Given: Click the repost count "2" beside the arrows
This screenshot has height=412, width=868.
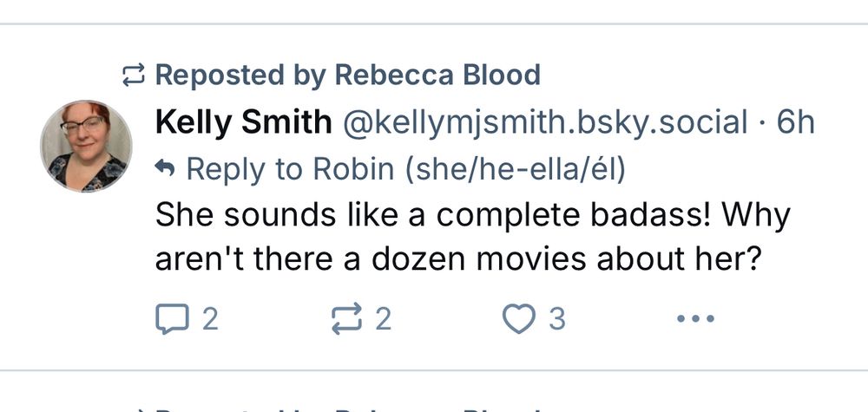Looking at the screenshot, I should [x=383, y=320].
